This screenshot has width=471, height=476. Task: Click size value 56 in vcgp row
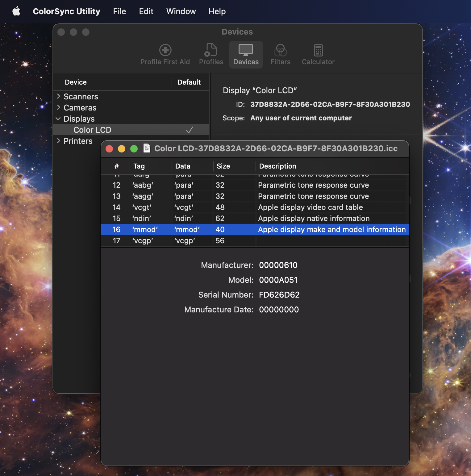(x=220, y=240)
